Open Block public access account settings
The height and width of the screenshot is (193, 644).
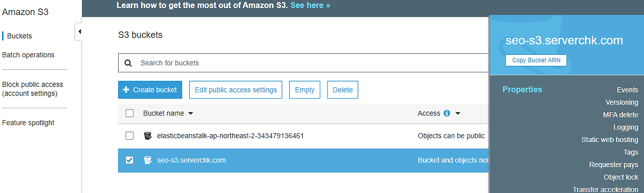coord(33,89)
